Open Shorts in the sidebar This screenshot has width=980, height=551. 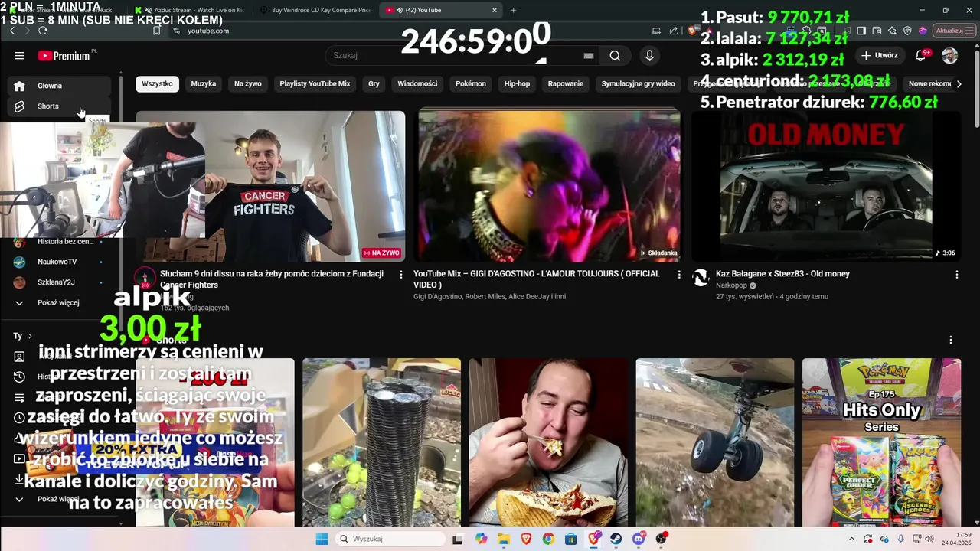[59, 106]
